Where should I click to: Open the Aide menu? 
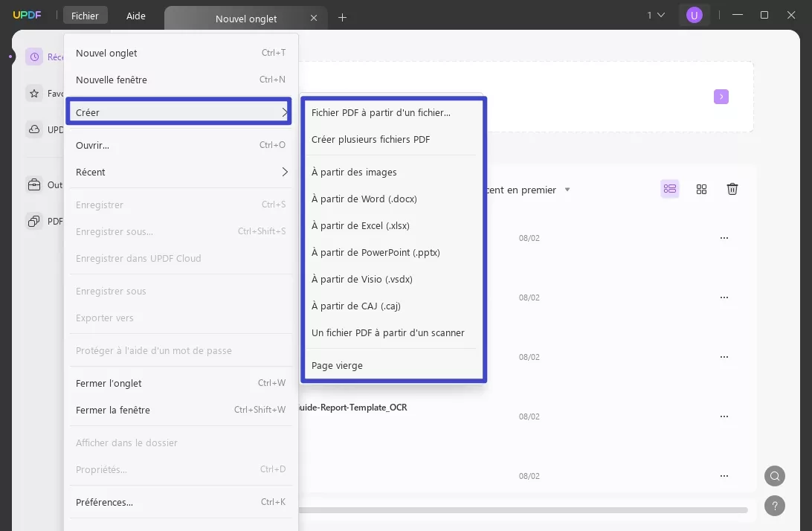coord(135,16)
